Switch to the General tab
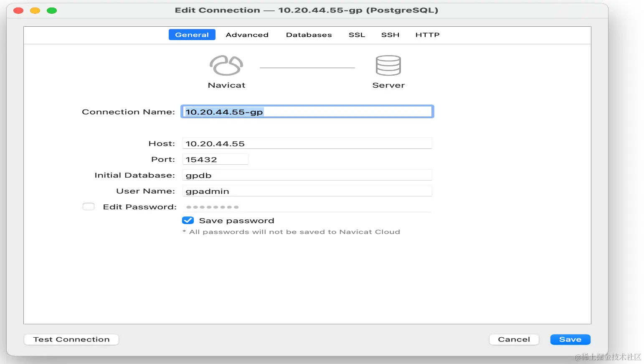The height and width of the screenshot is (364, 644). coord(192,35)
